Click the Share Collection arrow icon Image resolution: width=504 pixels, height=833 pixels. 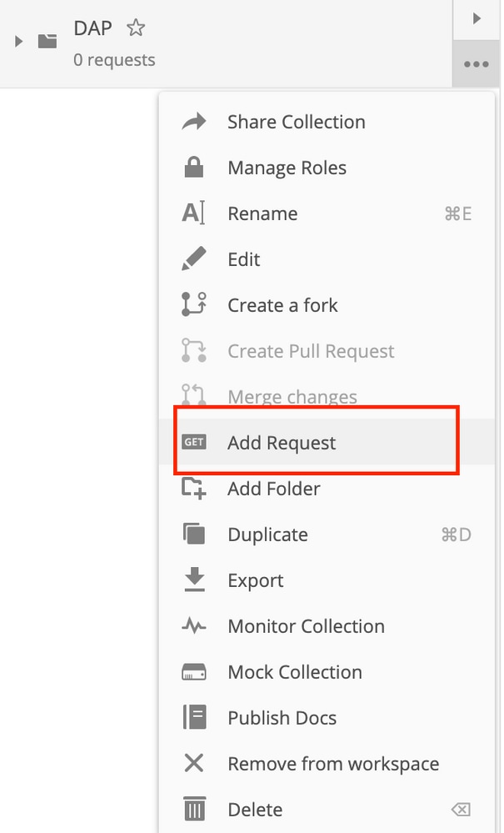coord(193,122)
